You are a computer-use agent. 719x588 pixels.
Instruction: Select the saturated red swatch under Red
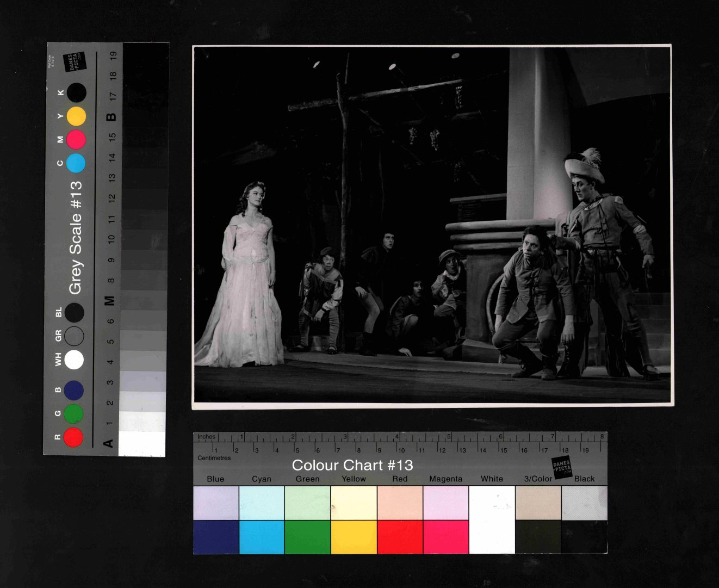pos(400,537)
